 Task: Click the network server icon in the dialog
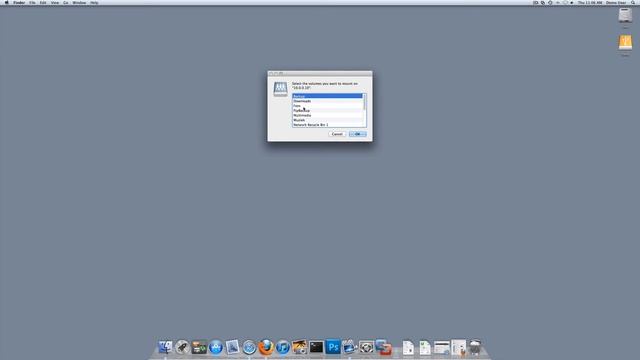[x=280, y=89]
